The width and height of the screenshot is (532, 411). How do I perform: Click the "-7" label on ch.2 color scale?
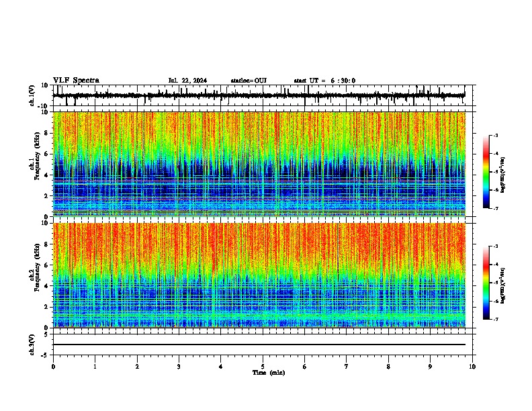point(495,319)
